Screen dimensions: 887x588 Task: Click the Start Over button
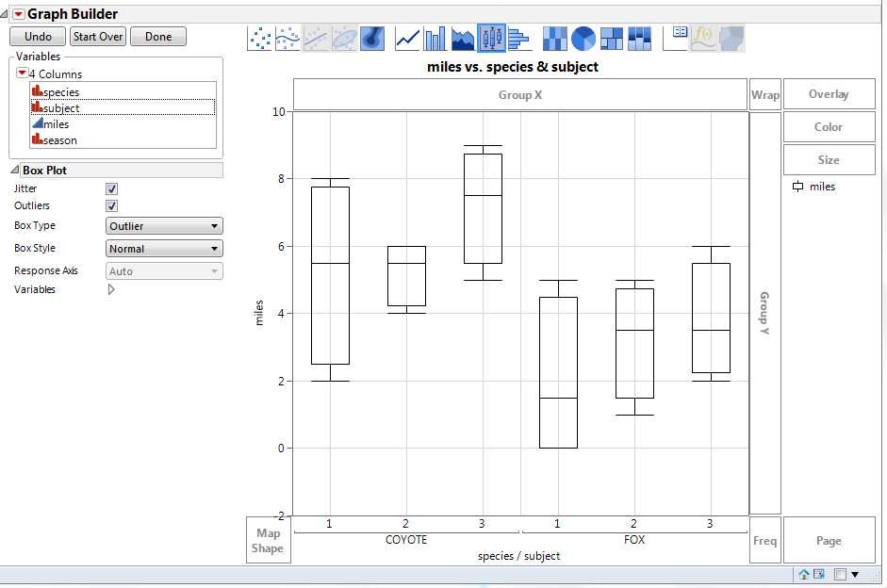pyautogui.click(x=98, y=37)
